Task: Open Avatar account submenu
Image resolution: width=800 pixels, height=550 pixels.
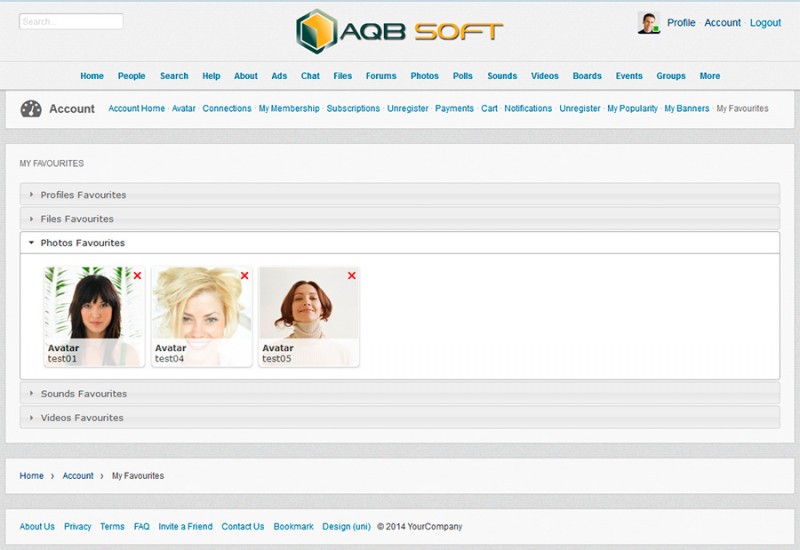Action: pyautogui.click(x=184, y=108)
